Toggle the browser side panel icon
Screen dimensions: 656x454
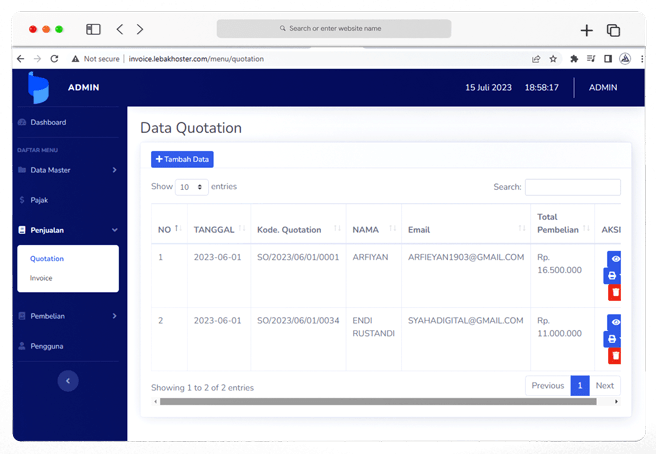(608, 59)
